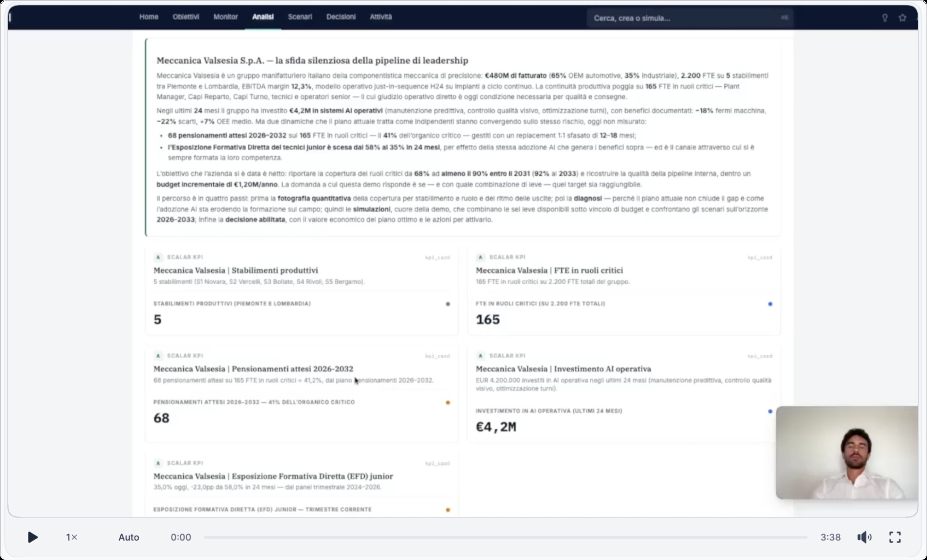Click the gray status dot on Stabilimenti produttivi

[448, 304]
